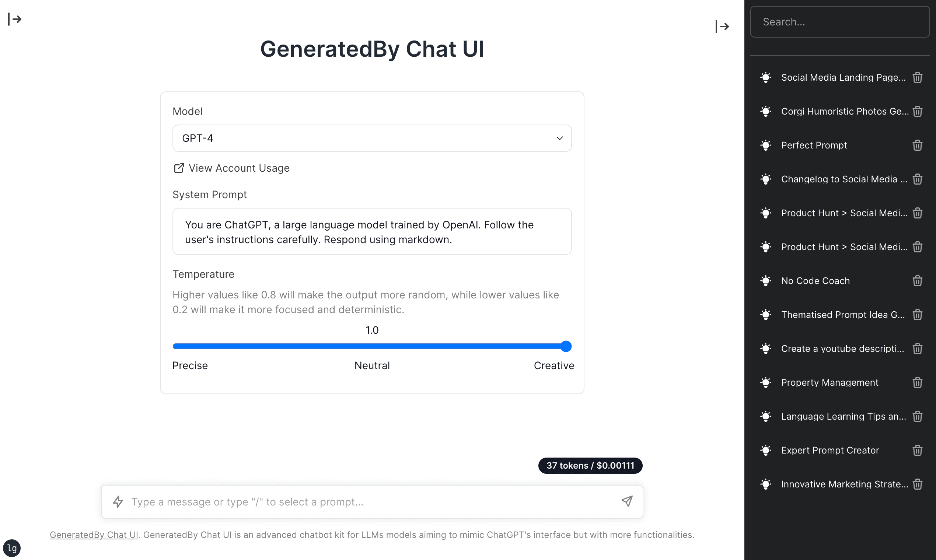Delete the "Expert Prompt Creator" prompt
936x560 pixels.
(917, 450)
